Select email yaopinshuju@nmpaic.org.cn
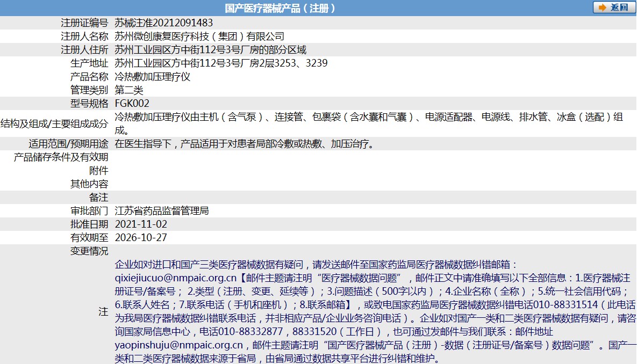The width and height of the screenshot is (638, 364). tap(178, 345)
